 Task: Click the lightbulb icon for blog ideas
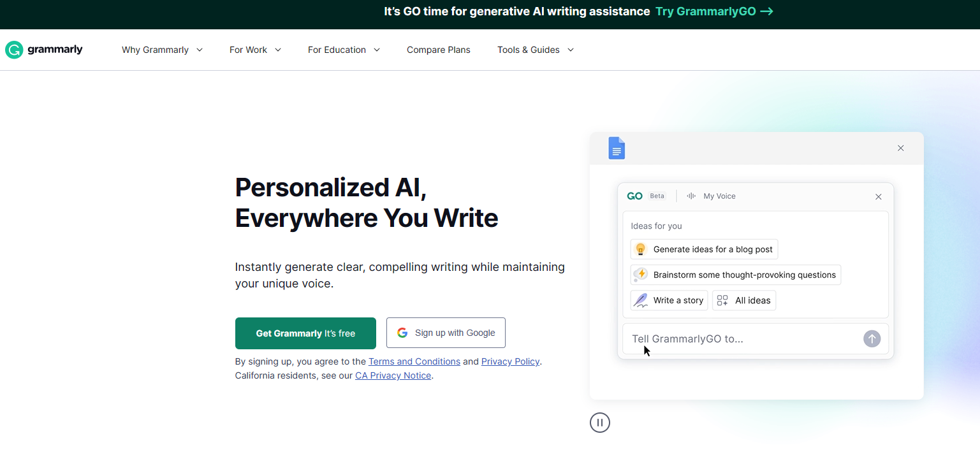(x=641, y=249)
